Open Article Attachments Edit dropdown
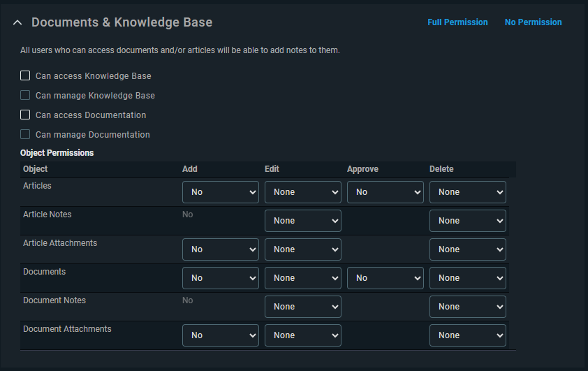 (x=303, y=249)
